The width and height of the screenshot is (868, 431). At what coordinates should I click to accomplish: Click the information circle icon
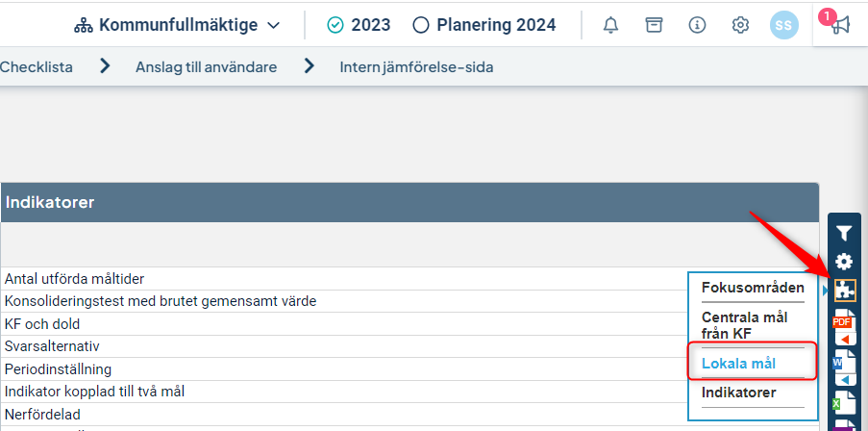point(697,25)
